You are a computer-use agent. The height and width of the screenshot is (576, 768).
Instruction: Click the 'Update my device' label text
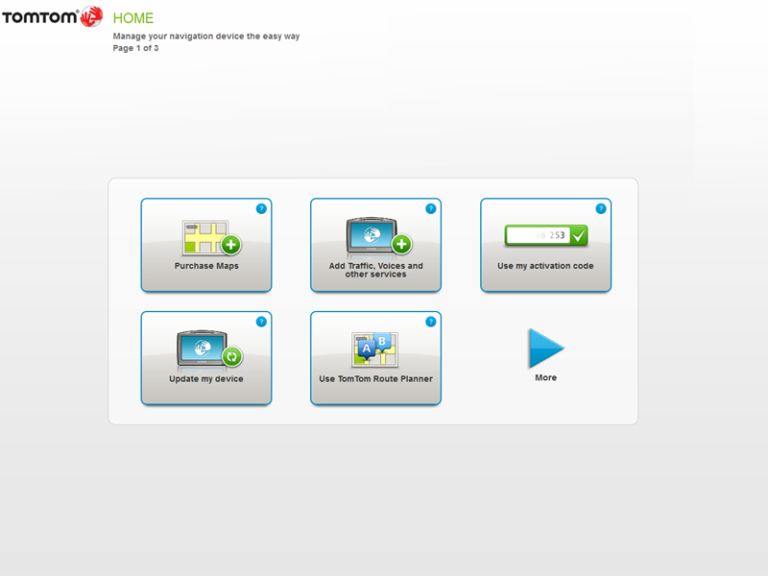coord(206,379)
